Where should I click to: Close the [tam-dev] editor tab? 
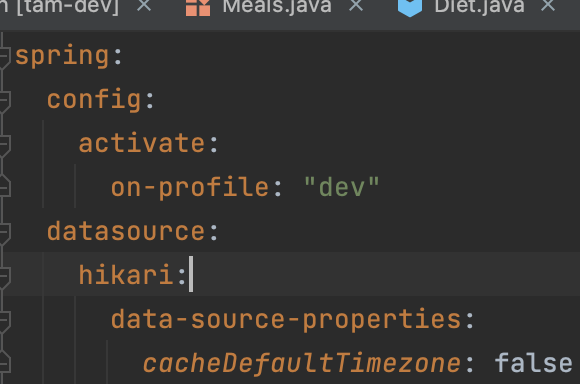[144, 5]
